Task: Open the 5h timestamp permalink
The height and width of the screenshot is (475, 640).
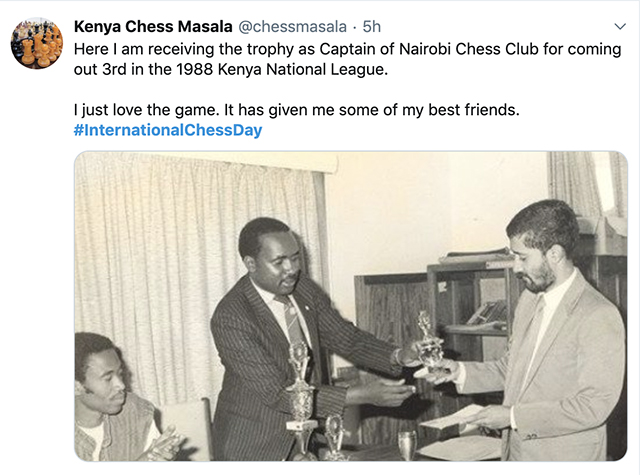Action: [x=371, y=27]
